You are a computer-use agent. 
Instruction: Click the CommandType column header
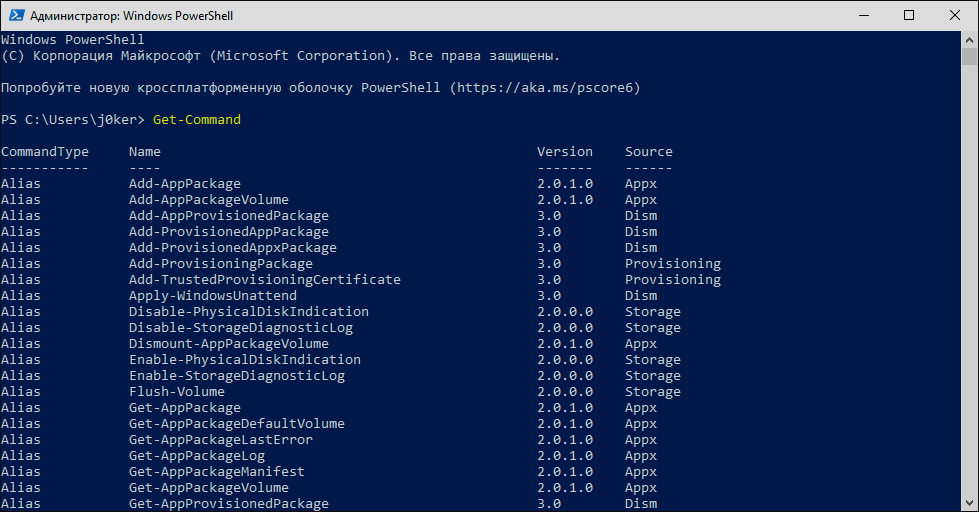(x=45, y=152)
